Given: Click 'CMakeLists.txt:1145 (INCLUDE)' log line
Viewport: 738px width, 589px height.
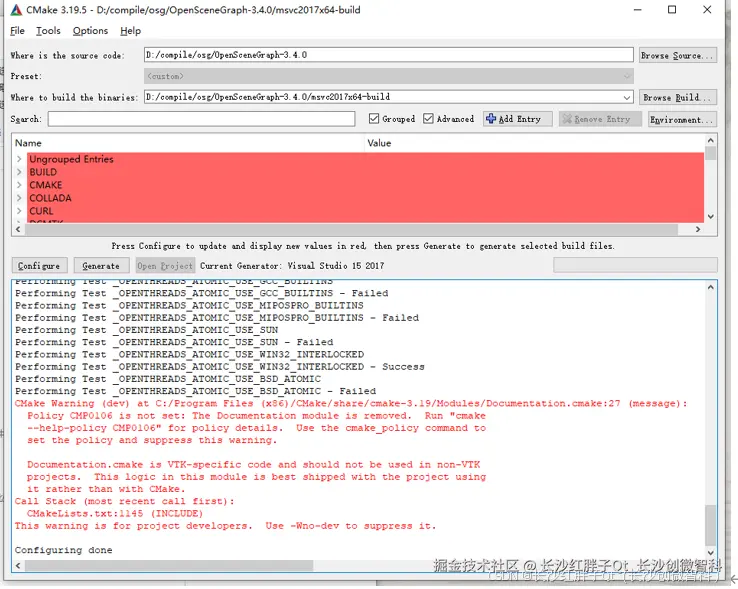Looking at the screenshot, I should [x=115, y=514].
